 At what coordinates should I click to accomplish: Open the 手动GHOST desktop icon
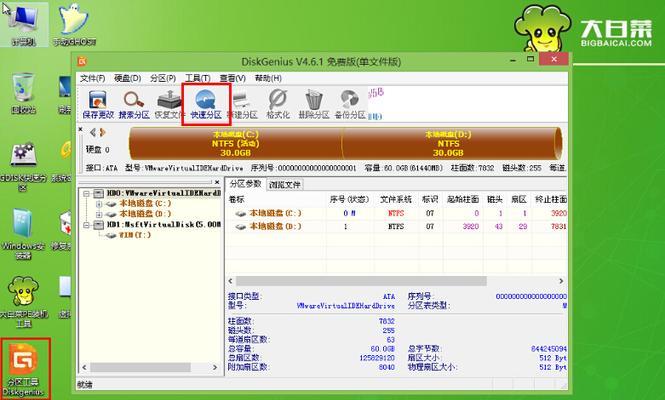coord(74,24)
